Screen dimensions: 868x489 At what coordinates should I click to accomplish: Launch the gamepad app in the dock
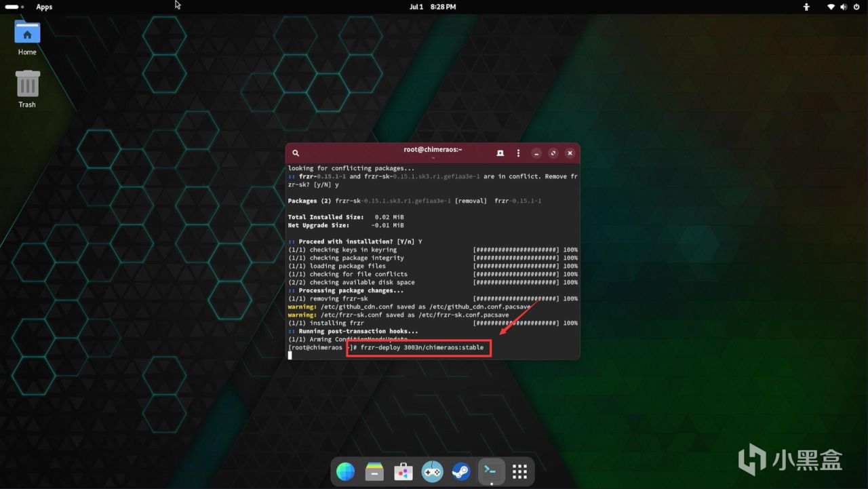pyautogui.click(x=433, y=471)
